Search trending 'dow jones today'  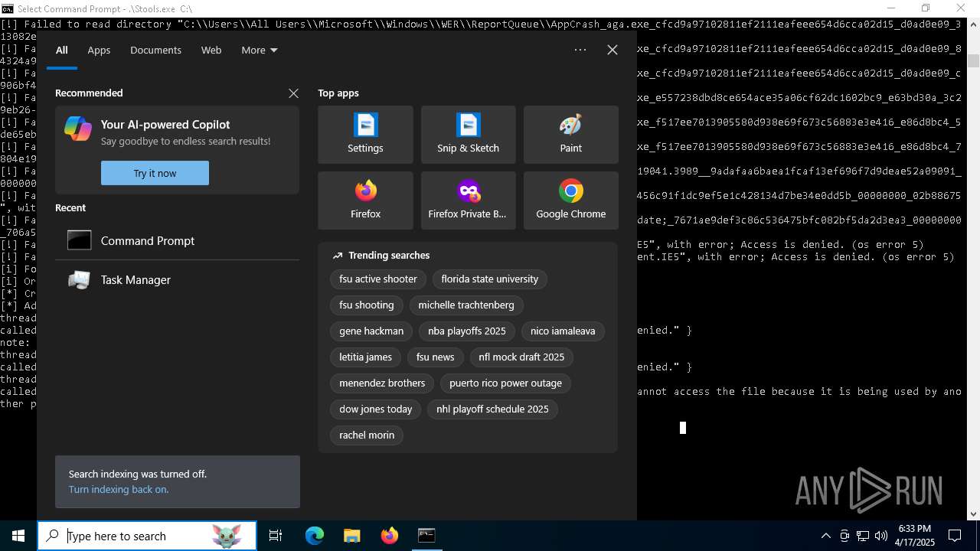[376, 409]
